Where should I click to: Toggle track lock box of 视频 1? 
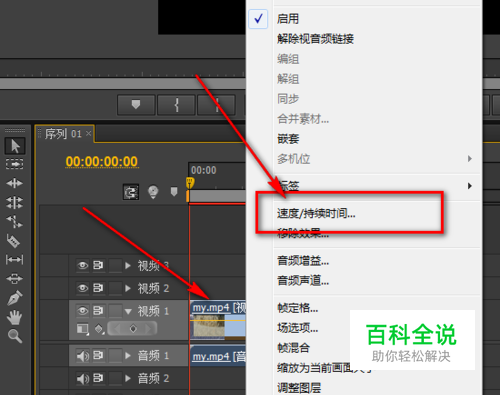pyautogui.click(x=115, y=311)
